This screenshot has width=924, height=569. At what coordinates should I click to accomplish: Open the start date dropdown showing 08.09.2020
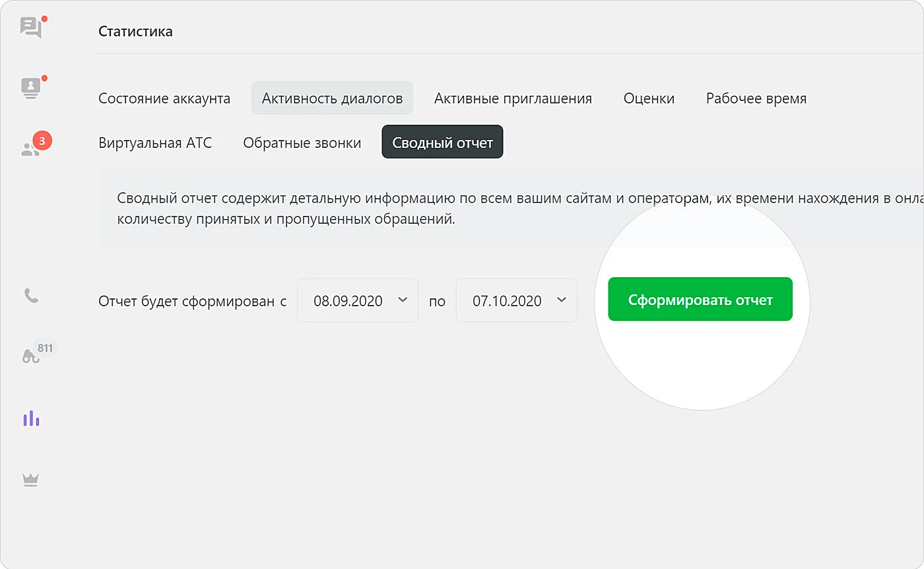[x=357, y=300]
